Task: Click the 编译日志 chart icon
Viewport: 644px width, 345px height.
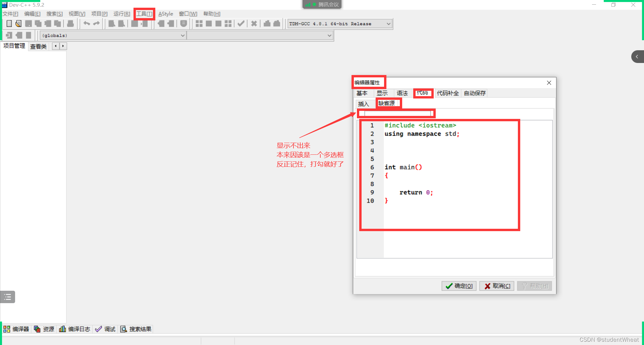Action: point(62,329)
